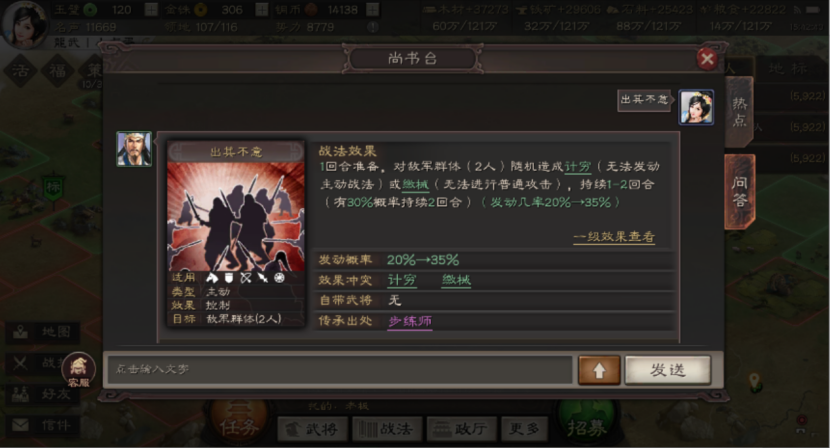This screenshot has width=830, height=448.
Task: Open the 热点 side tab
Action: [x=739, y=112]
